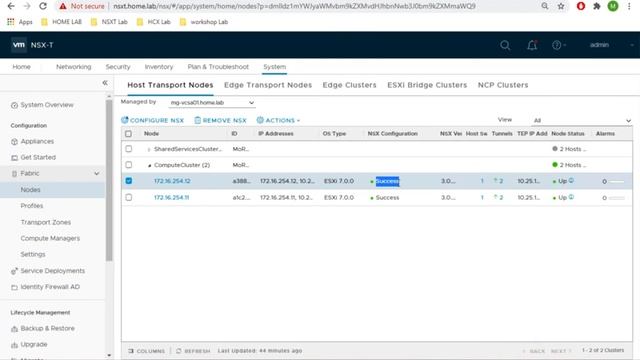640x360 pixels.
Task: Open the View filter dropdown
Action: [582, 120]
